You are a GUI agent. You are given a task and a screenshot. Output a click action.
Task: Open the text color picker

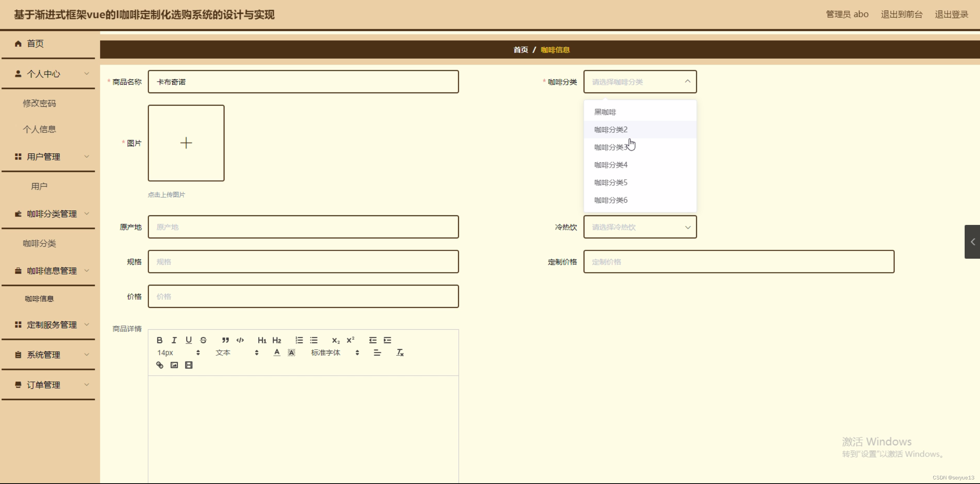(277, 353)
